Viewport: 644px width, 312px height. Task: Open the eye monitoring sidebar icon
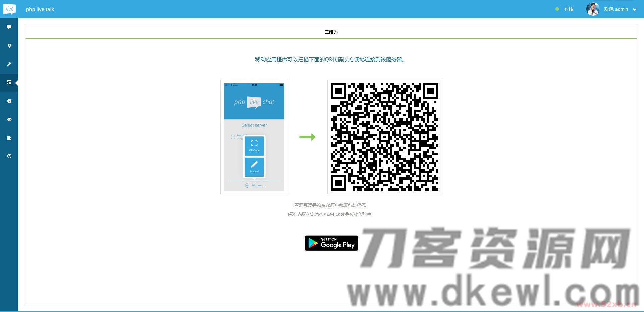pyautogui.click(x=9, y=119)
